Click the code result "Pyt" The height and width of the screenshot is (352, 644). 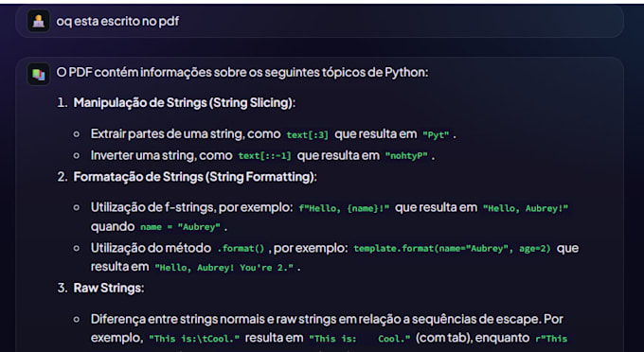(437, 135)
